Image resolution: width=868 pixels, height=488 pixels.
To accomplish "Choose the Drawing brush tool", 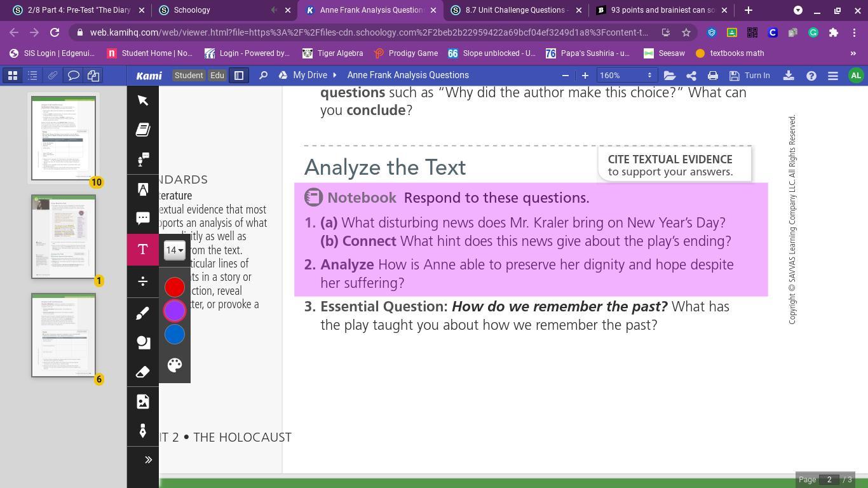I will coord(143,313).
